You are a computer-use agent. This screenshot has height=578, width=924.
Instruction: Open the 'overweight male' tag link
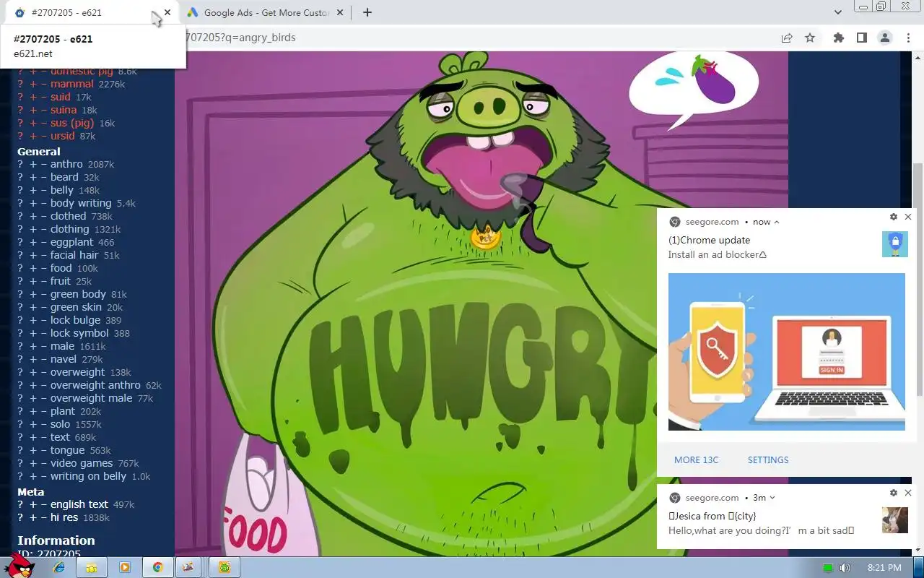91,398
